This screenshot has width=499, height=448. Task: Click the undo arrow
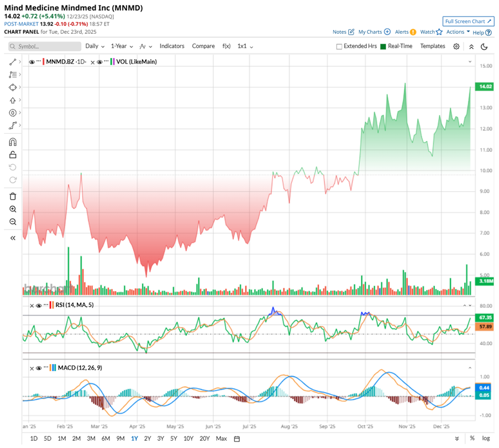tap(13, 167)
